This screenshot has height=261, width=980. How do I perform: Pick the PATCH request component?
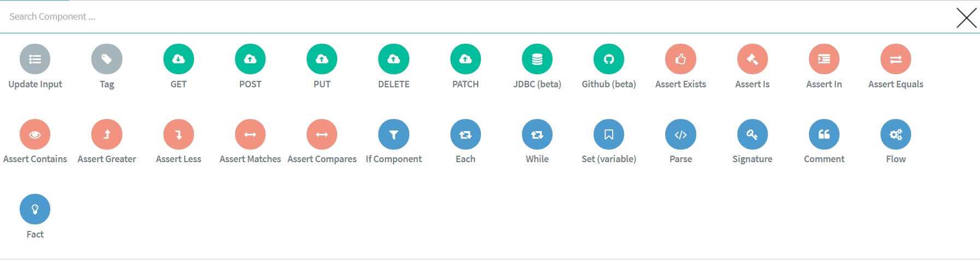point(465,59)
